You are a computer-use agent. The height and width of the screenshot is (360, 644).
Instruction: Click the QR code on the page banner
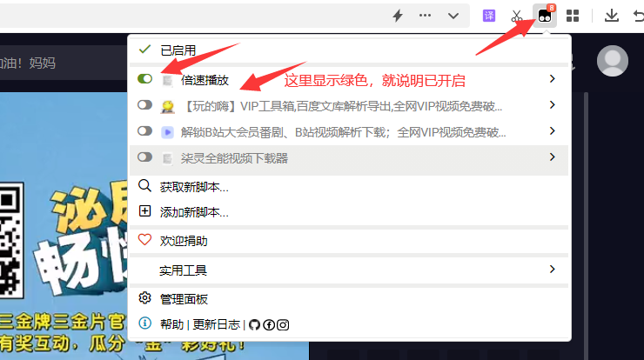tap(10, 240)
